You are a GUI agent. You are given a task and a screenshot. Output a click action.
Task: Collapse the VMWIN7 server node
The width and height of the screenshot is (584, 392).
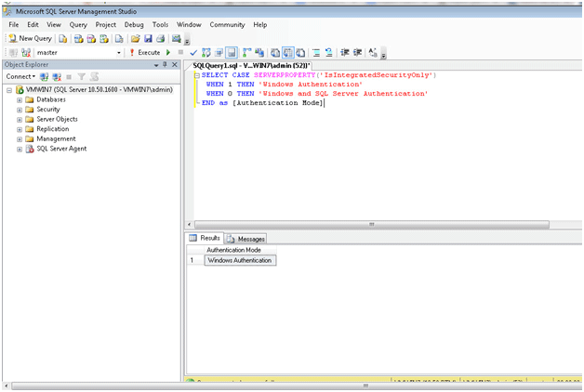pyautogui.click(x=9, y=90)
